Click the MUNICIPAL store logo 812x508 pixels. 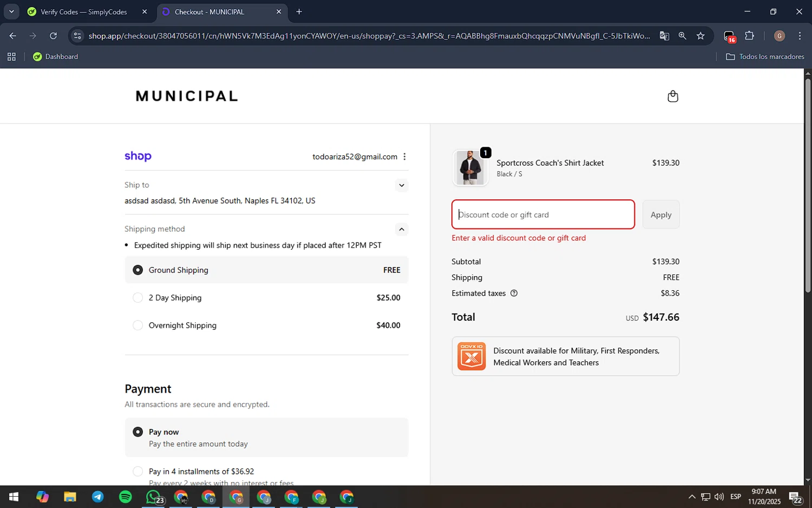coord(187,96)
